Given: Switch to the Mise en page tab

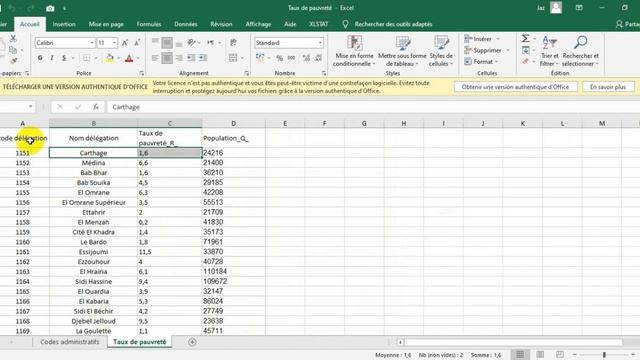Looking at the screenshot, I should (x=106, y=24).
